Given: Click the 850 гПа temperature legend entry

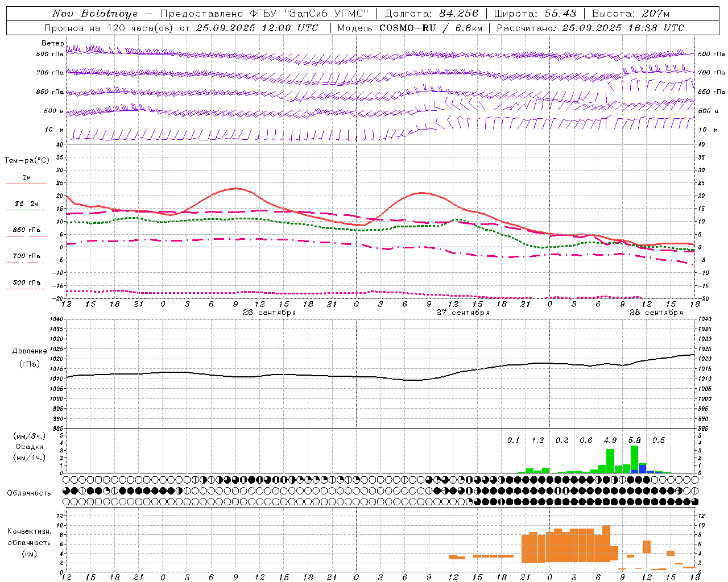Looking at the screenshot, I should 27,230.
